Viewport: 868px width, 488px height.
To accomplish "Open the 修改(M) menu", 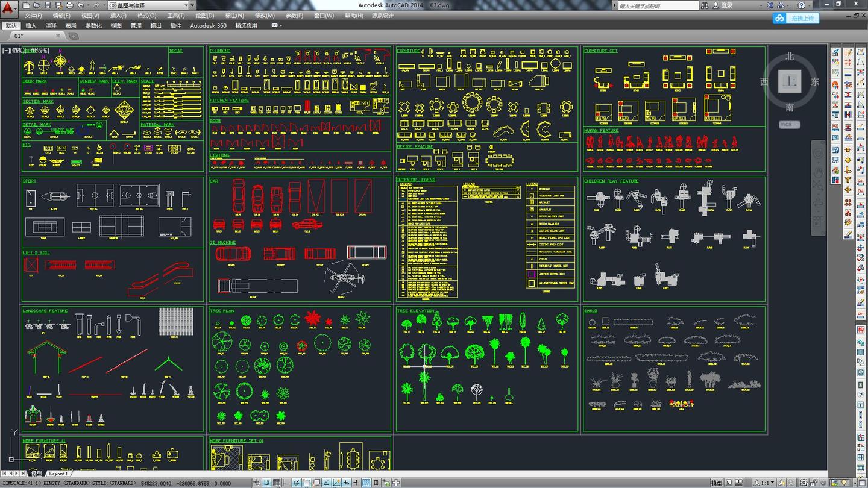I will (265, 16).
